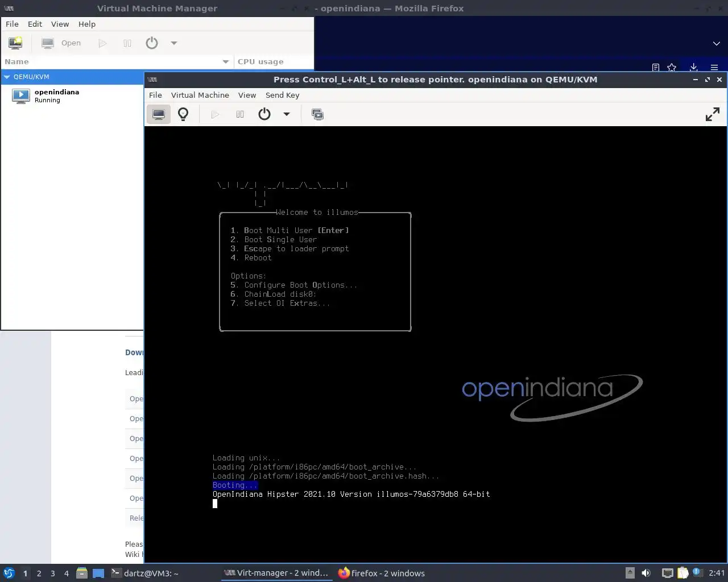This screenshot has height=582, width=728.
Task: Switch to workspace 3
Action: point(53,573)
